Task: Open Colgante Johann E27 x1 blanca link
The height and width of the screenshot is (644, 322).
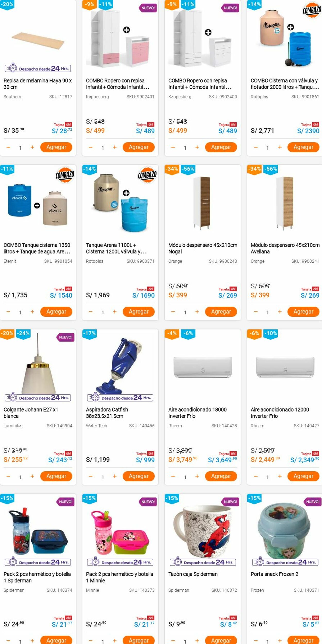Action: (x=31, y=413)
